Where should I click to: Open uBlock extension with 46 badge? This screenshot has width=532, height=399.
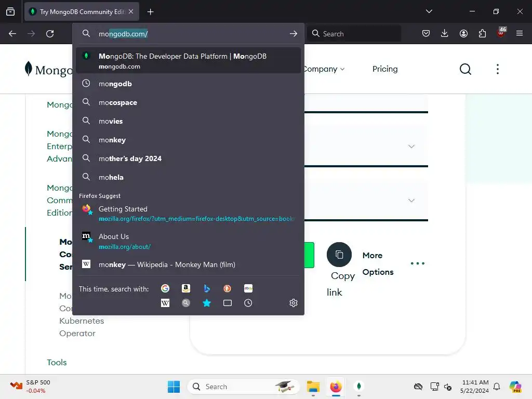coord(501,33)
